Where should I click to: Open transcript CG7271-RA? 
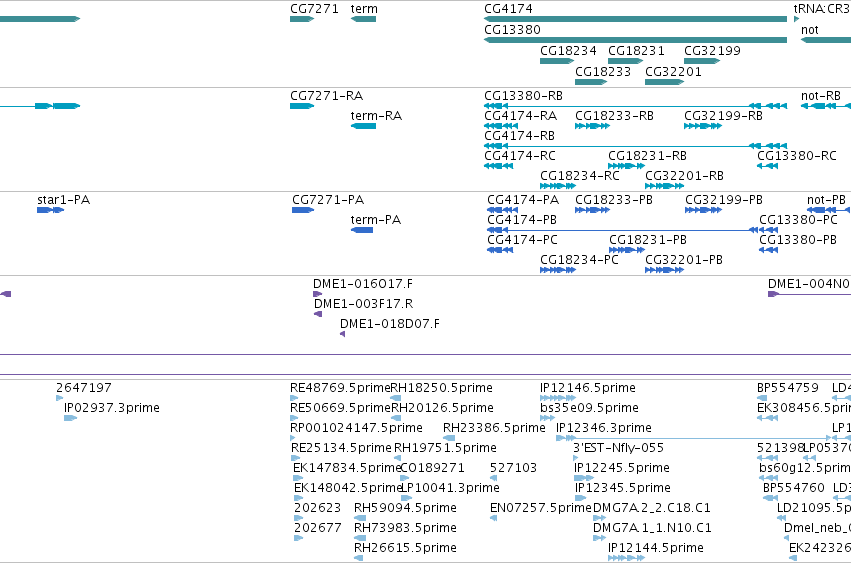click(x=302, y=106)
